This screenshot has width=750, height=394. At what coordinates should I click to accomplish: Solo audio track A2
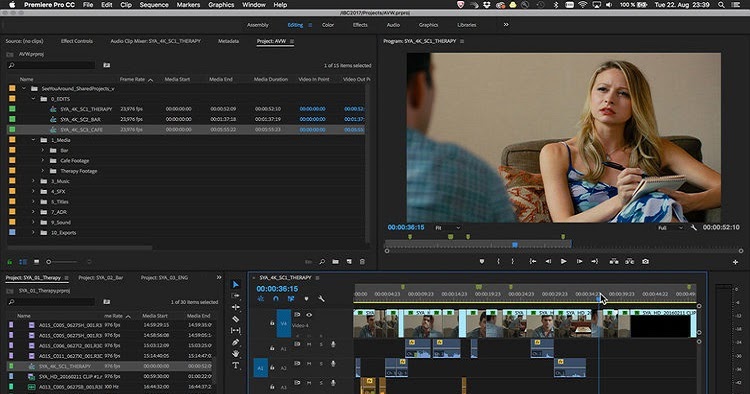coord(321,364)
